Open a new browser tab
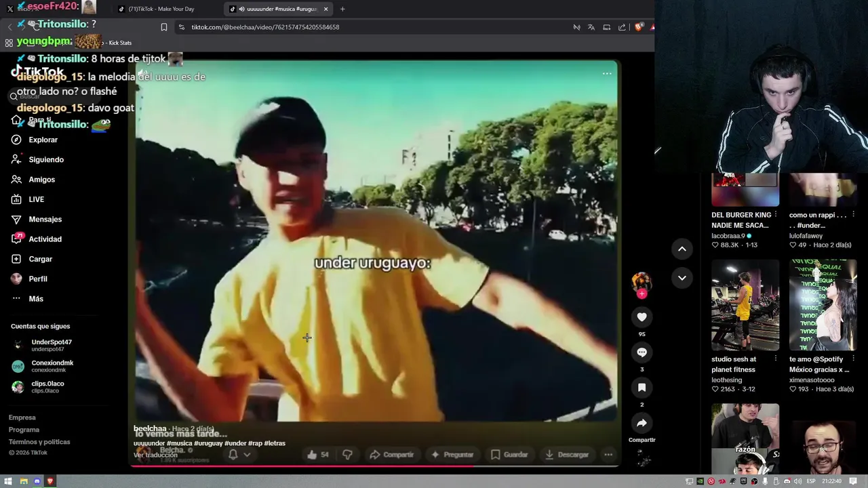This screenshot has height=488, width=868. [x=342, y=9]
